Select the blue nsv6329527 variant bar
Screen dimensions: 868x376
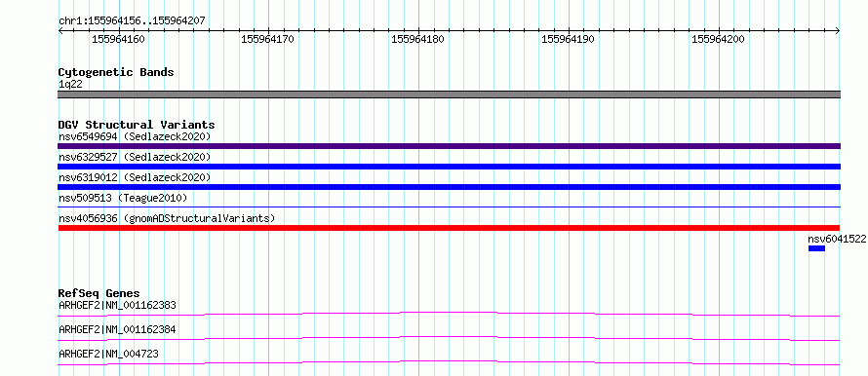coord(449,167)
